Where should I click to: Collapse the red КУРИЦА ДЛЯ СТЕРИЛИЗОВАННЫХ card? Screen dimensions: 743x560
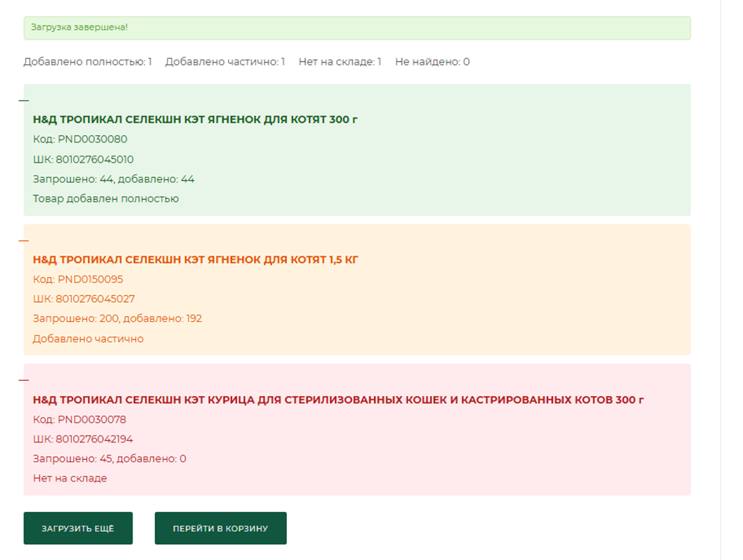[24, 380]
